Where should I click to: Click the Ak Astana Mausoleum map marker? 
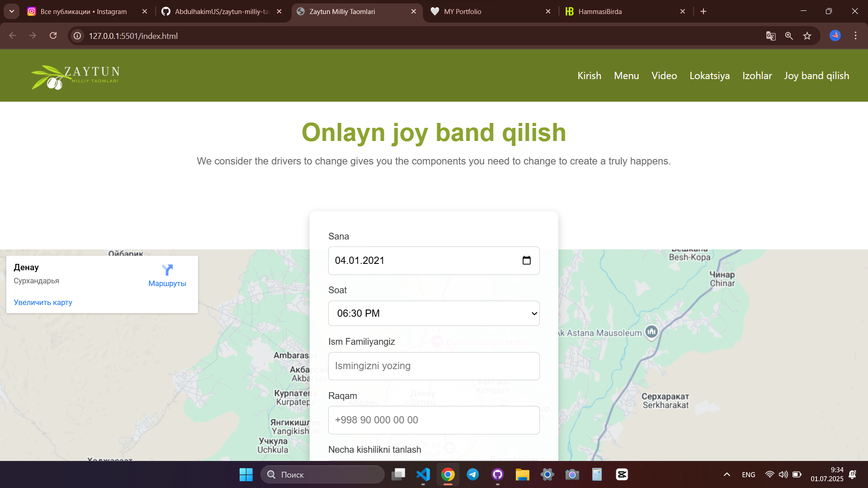651,332
